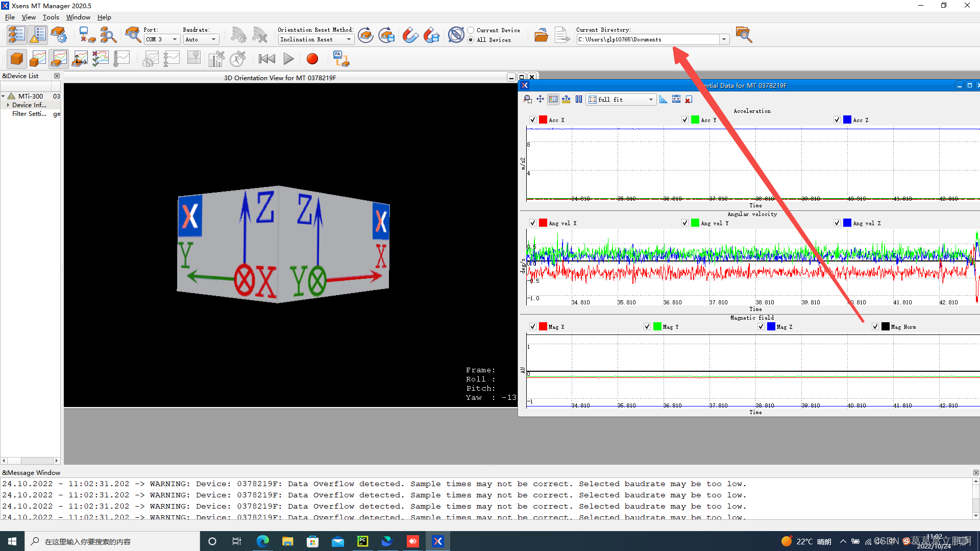Open the File menu
This screenshot has width=980, height=551.
pyautogui.click(x=10, y=17)
